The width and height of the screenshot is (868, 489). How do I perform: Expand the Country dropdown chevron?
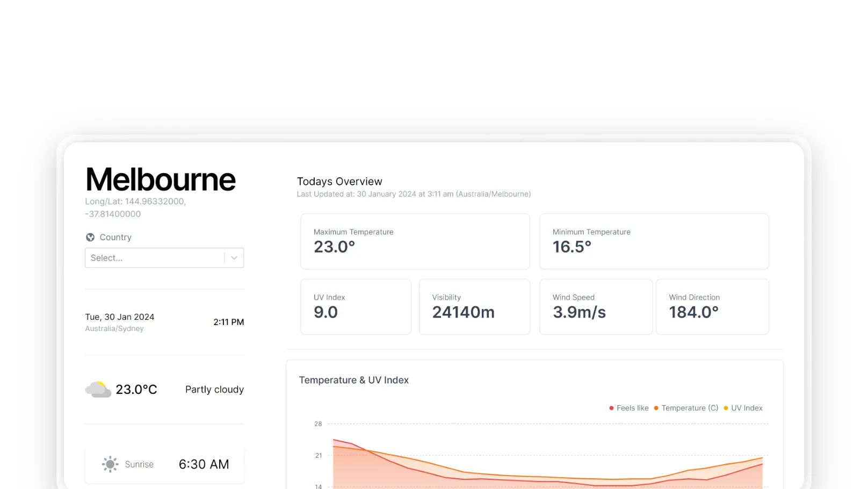234,258
